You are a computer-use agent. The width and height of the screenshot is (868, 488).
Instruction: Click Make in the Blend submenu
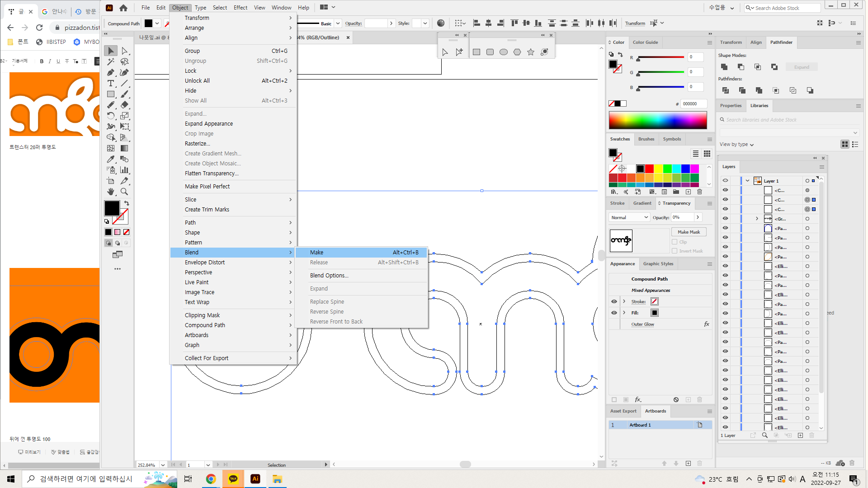tap(361, 253)
